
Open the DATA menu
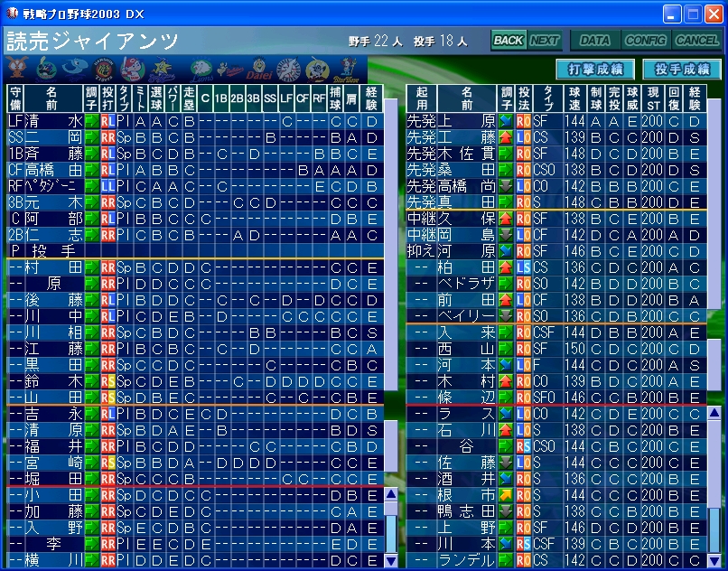[x=594, y=41]
